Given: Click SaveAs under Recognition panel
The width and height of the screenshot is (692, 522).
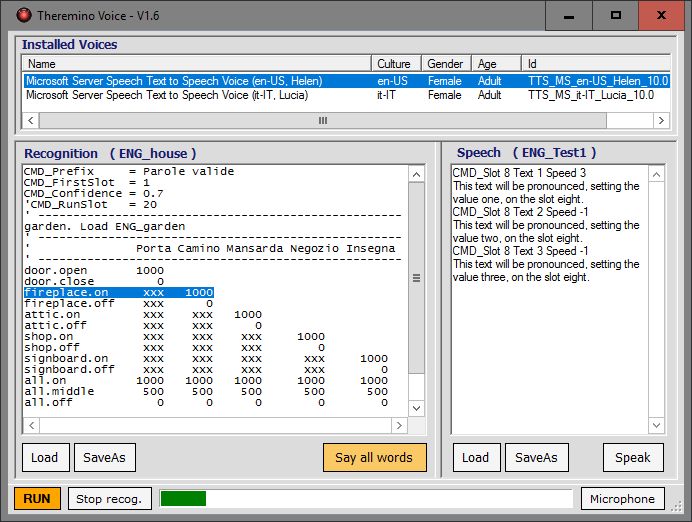Looking at the screenshot, I should point(104,457).
